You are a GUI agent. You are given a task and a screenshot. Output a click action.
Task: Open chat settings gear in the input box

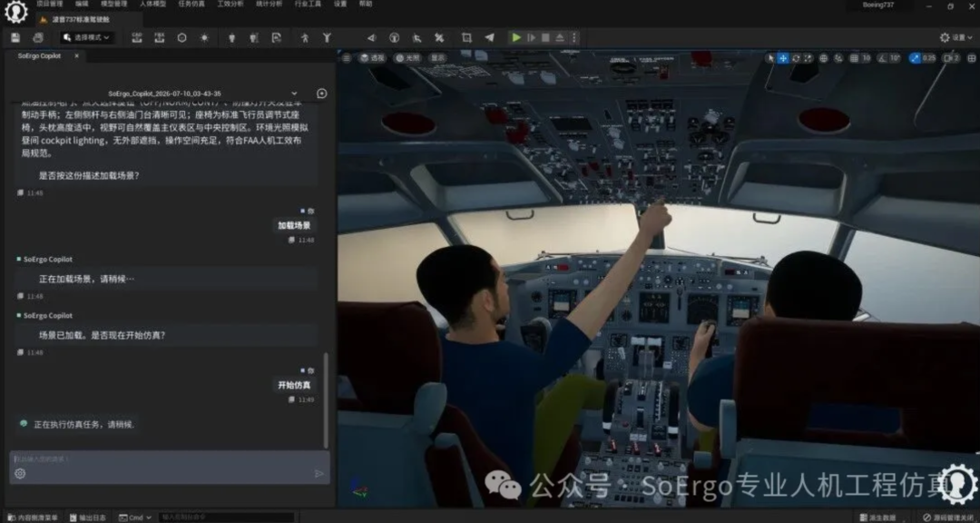pos(20,474)
